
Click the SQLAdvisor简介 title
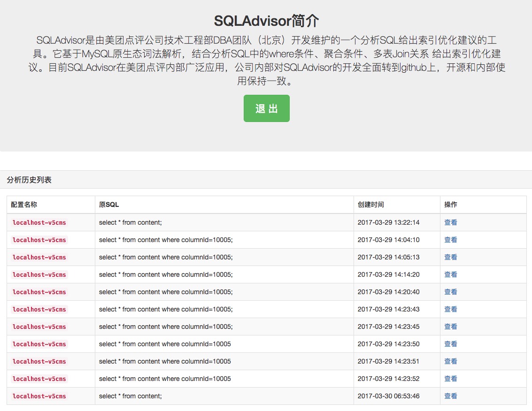tap(266, 21)
